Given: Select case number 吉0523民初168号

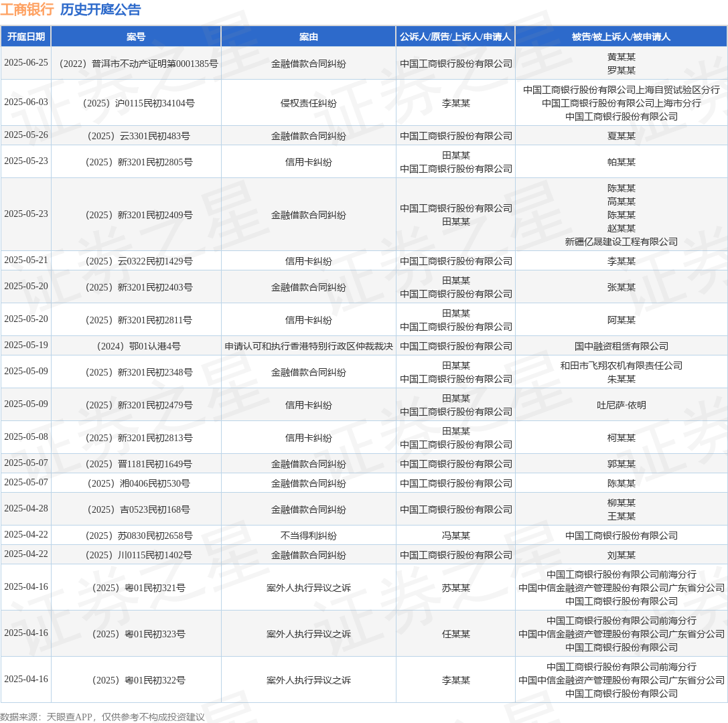Looking at the screenshot, I should coord(139,509).
